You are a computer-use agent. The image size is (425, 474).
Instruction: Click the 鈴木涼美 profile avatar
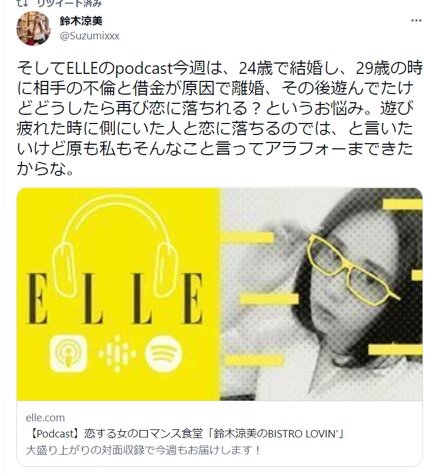[x=33, y=28]
